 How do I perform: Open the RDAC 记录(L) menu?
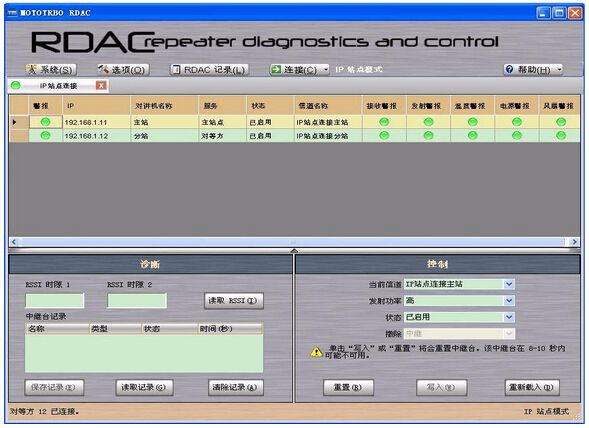(209, 70)
